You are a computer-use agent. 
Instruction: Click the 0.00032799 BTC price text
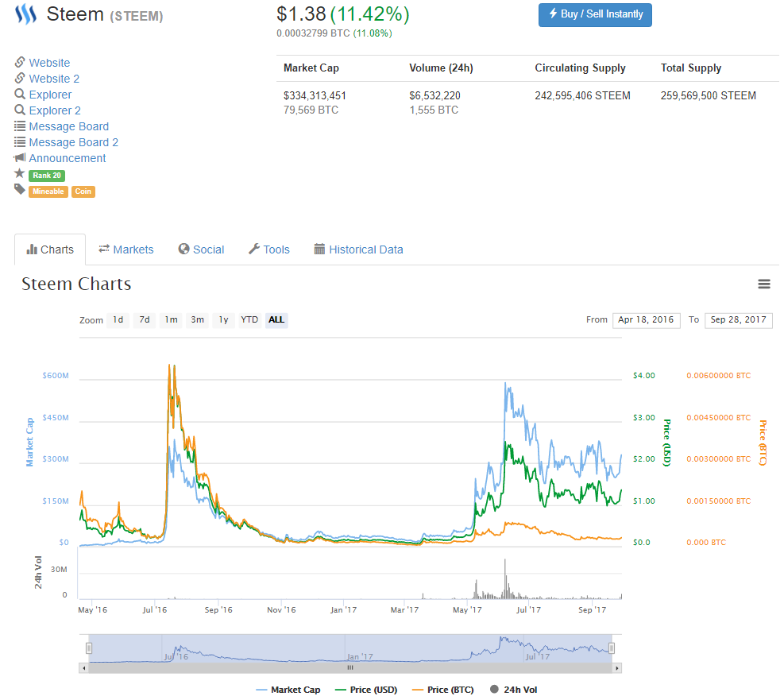pyautogui.click(x=313, y=33)
